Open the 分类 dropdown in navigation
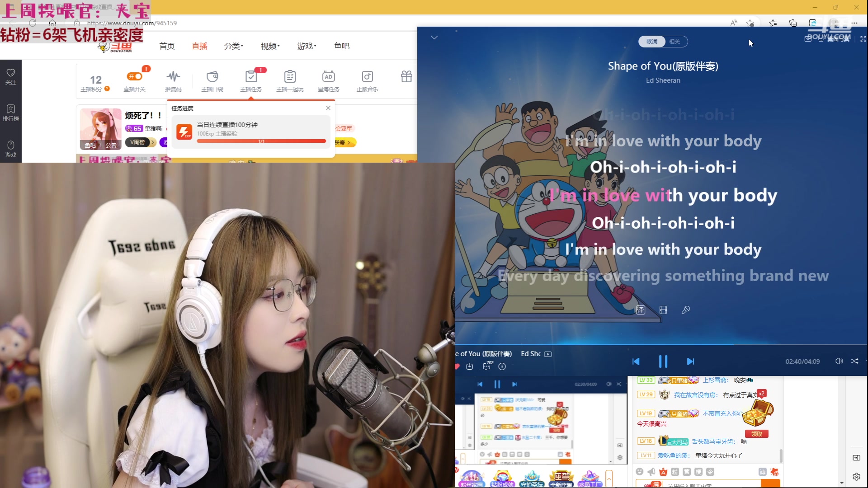868x488 pixels. 234,46
